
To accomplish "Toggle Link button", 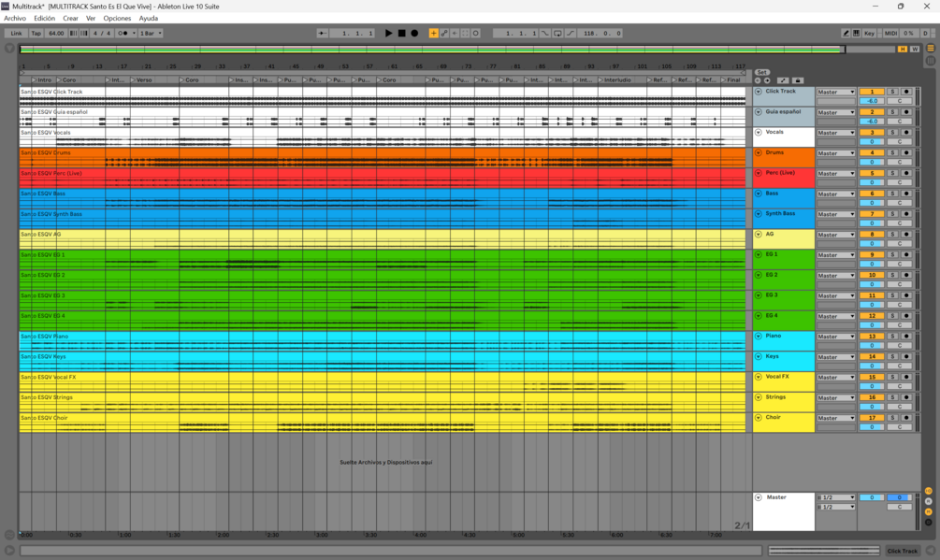I will 16,33.
